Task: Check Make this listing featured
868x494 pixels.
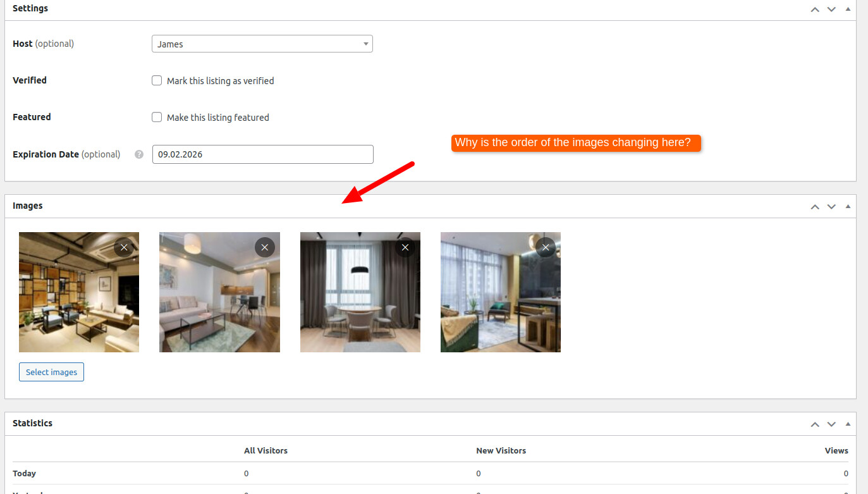Action: pos(157,117)
